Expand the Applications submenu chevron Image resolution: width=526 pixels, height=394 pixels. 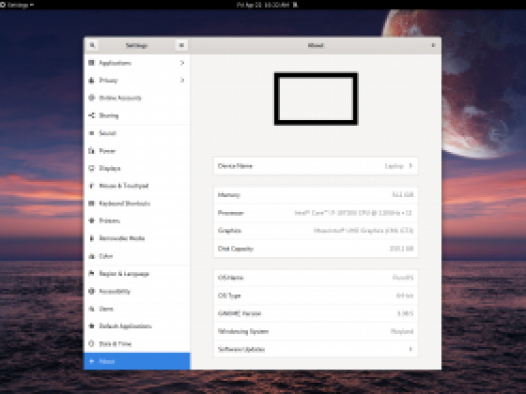click(x=182, y=63)
